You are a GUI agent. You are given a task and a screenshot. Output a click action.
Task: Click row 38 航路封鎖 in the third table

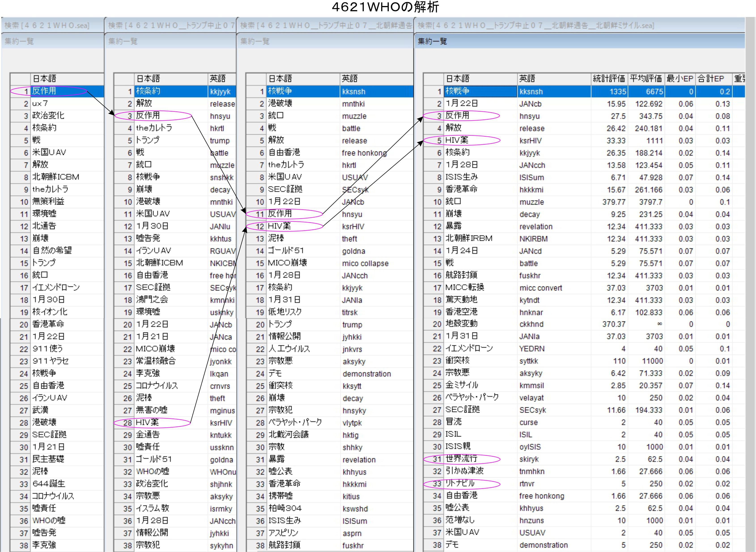pos(284,545)
